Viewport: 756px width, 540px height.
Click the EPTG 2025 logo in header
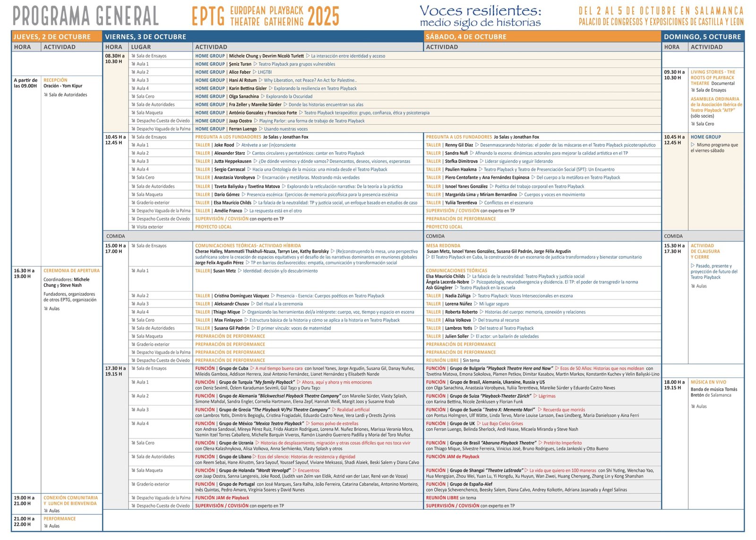click(x=265, y=16)
